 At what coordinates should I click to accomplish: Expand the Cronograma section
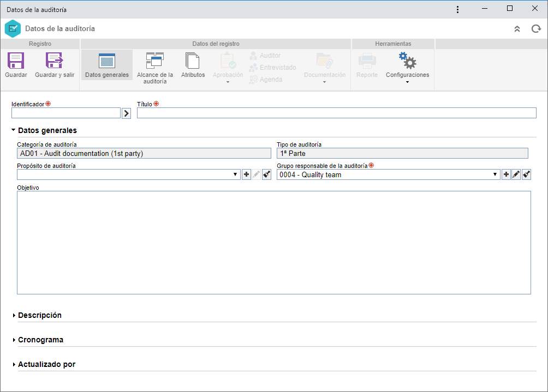(14, 340)
